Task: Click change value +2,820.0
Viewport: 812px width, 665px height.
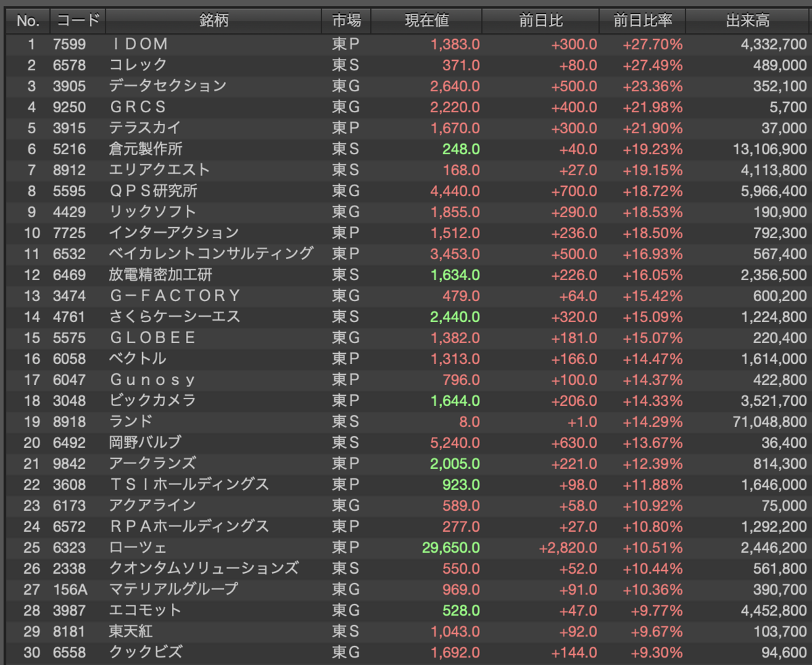Action: (x=568, y=547)
